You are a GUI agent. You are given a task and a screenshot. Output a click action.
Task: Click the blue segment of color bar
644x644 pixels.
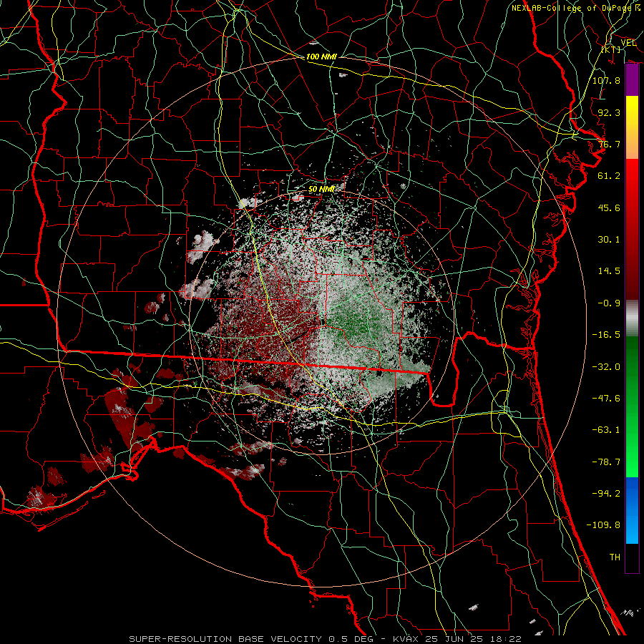tap(632, 510)
